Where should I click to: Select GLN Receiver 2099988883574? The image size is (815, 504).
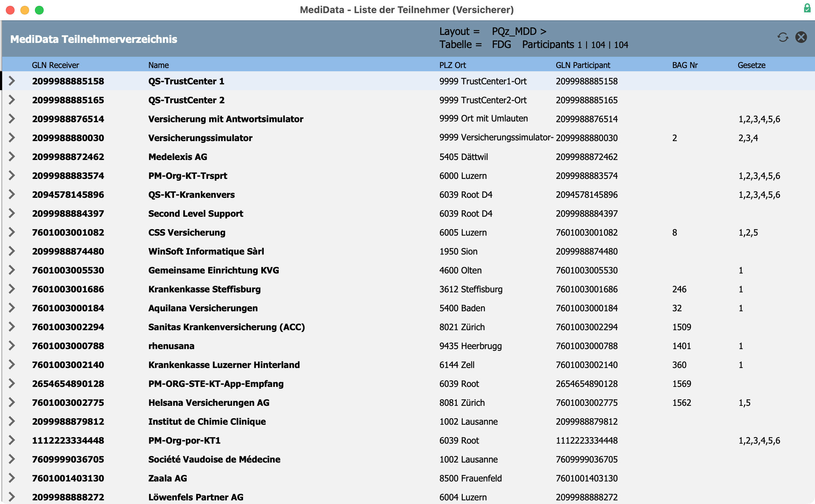pos(68,176)
